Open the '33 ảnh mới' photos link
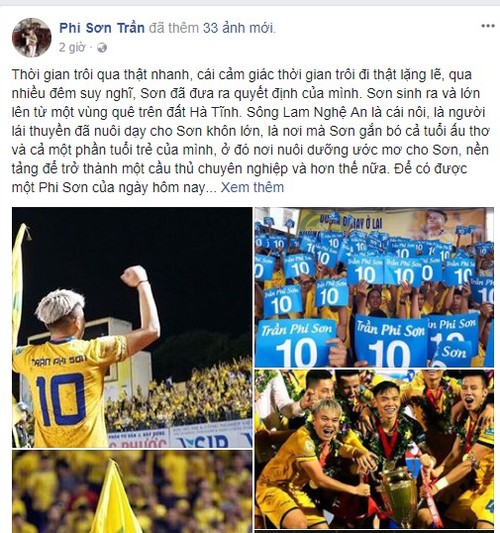 tap(238, 28)
